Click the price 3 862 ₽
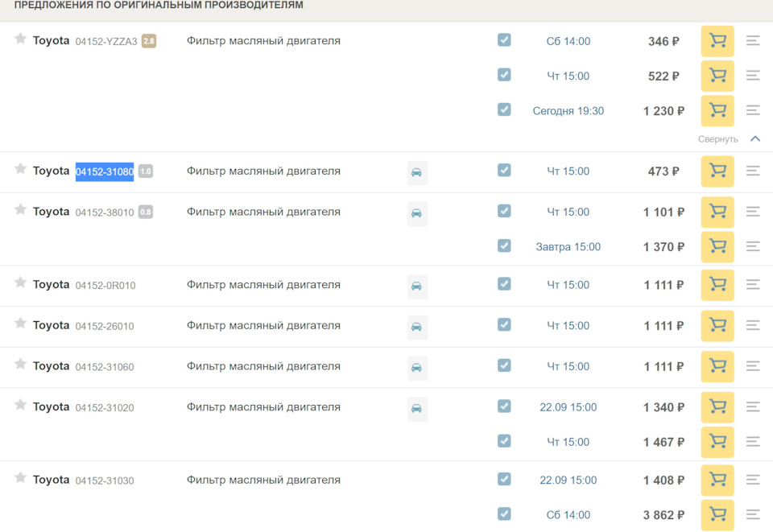The width and height of the screenshot is (773, 532). pos(663,515)
